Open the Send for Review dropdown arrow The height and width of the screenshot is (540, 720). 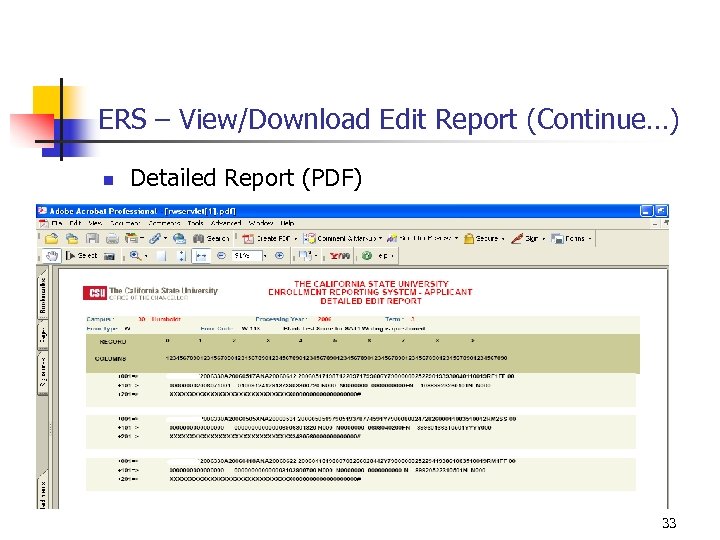coord(456,238)
